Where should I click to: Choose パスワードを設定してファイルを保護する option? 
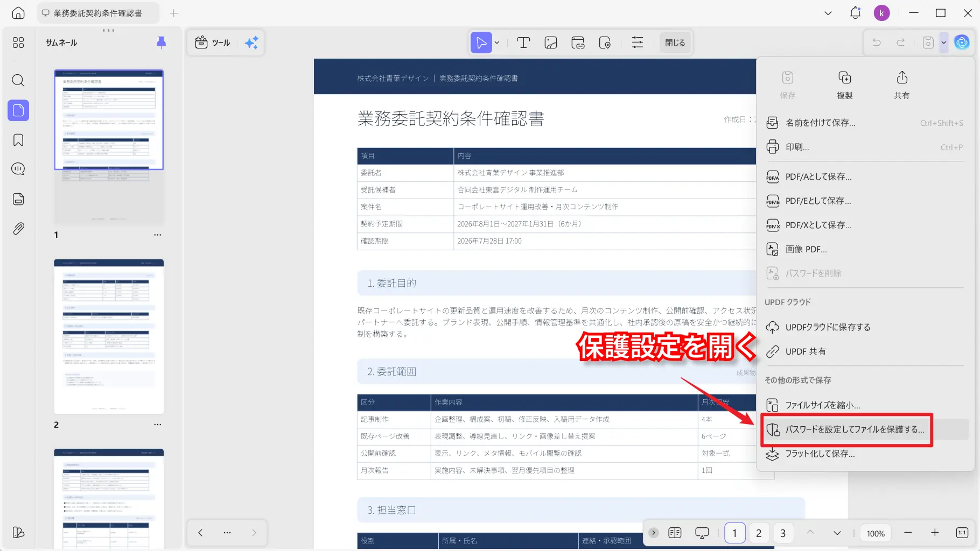point(865,429)
